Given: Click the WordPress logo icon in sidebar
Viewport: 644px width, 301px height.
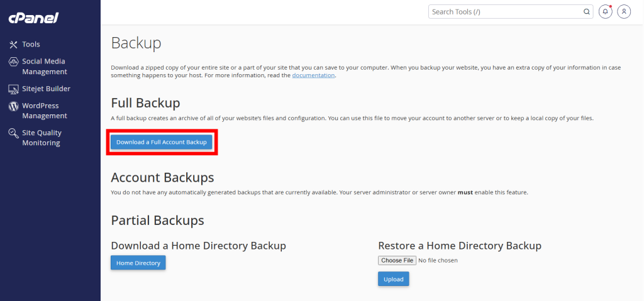Looking at the screenshot, I should click(x=13, y=106).
